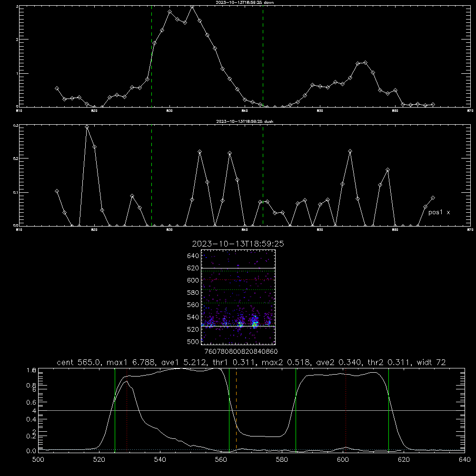The width and height of the screenshot is (476, 476).
Task: Click the "500" label on bottom plot x-axis
Action: [x=38, y=460]
